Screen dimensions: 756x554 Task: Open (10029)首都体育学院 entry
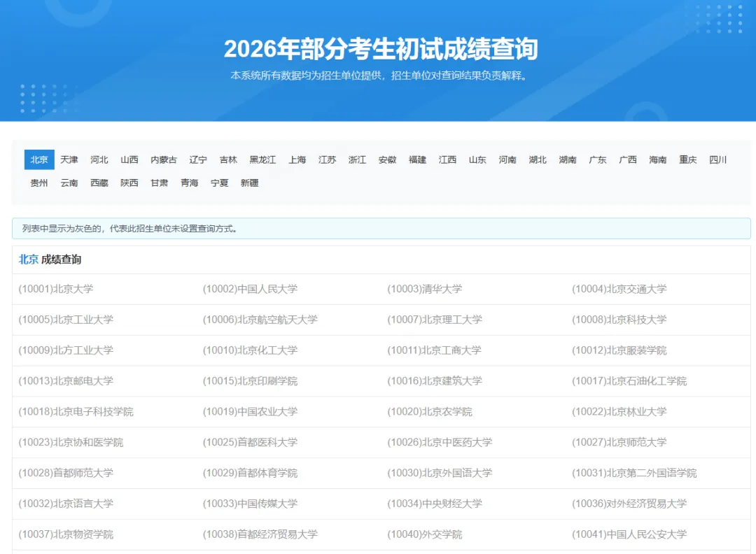[250, 473]
